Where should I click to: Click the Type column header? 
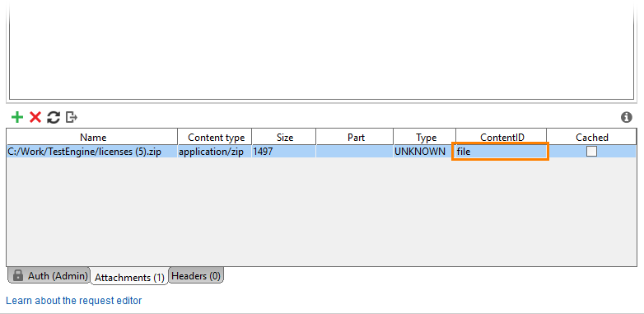pos(426,138)
